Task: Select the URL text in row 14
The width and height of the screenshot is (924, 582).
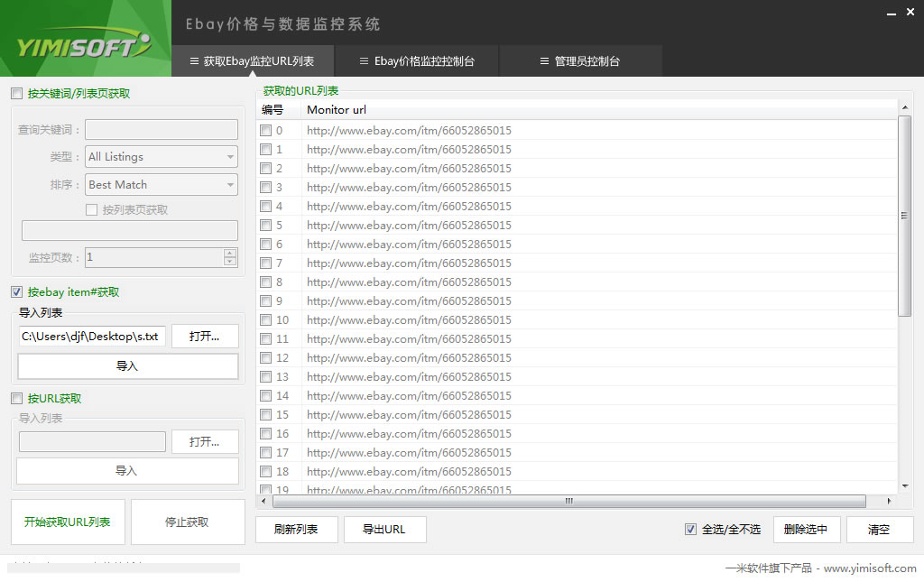Action: (x=409, y=396)
